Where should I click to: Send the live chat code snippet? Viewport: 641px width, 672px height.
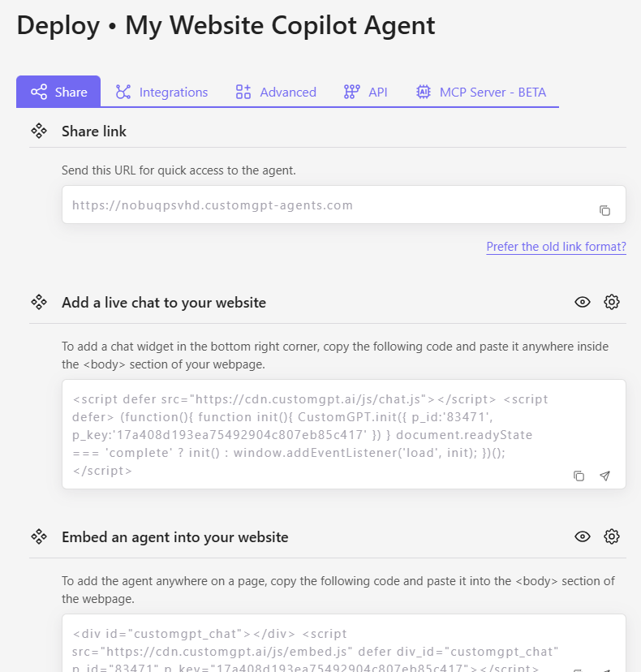coord(604,476)
